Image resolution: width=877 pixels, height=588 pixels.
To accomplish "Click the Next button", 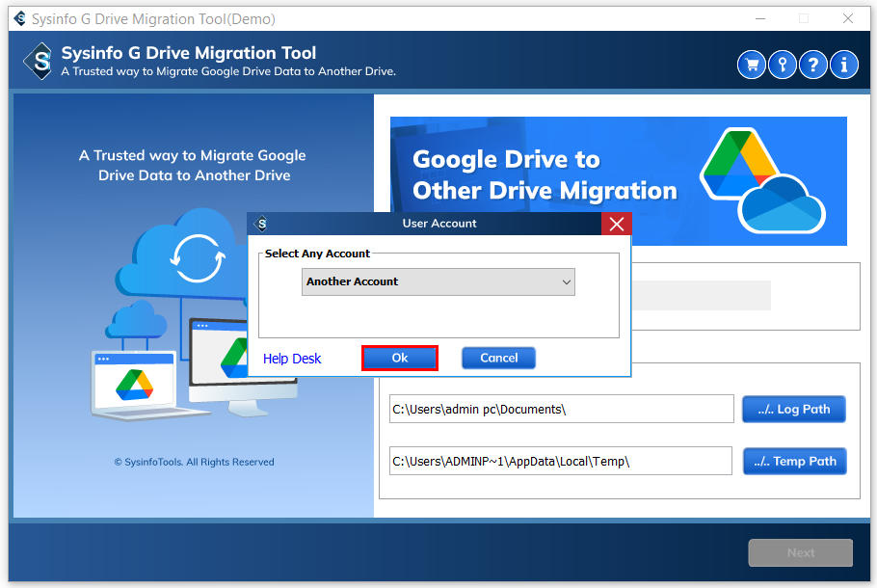I will click(x=800, y=552).
